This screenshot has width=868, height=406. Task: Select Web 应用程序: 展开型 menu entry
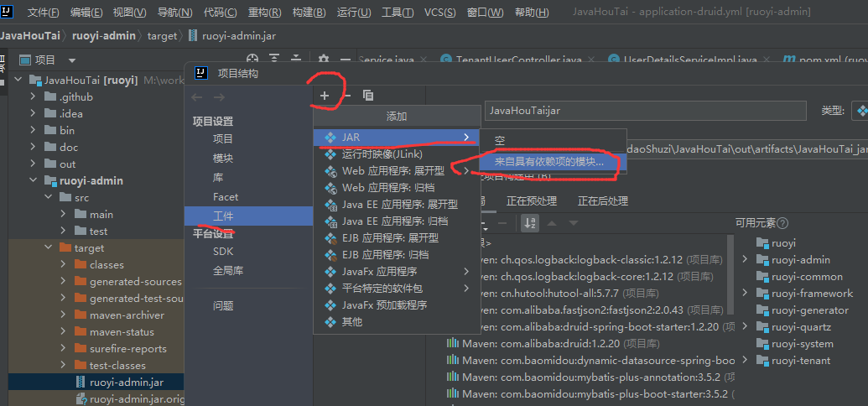pyautogui.click(x=397, y=171)
